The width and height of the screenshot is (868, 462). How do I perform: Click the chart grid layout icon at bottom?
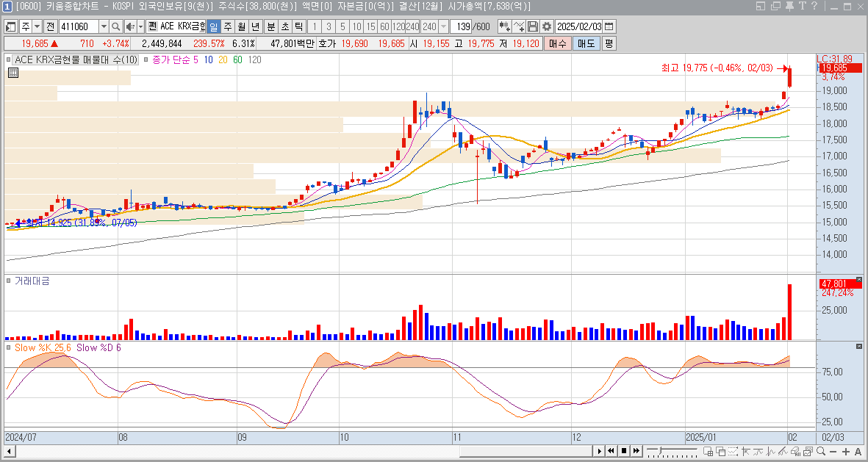pos(708,452)
